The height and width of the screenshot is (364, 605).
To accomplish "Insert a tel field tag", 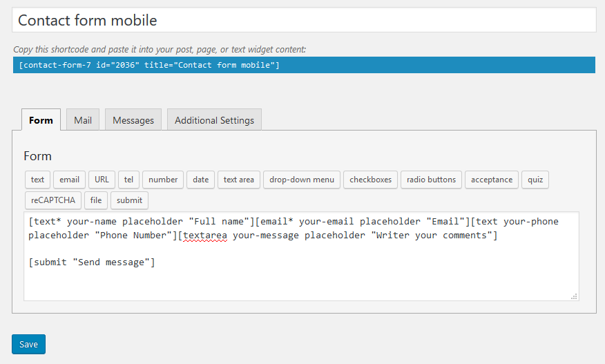I will point(128,180).
